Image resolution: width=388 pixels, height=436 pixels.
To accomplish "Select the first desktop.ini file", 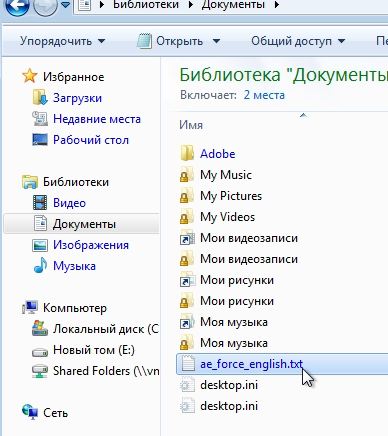I will [x=229, y=385].
